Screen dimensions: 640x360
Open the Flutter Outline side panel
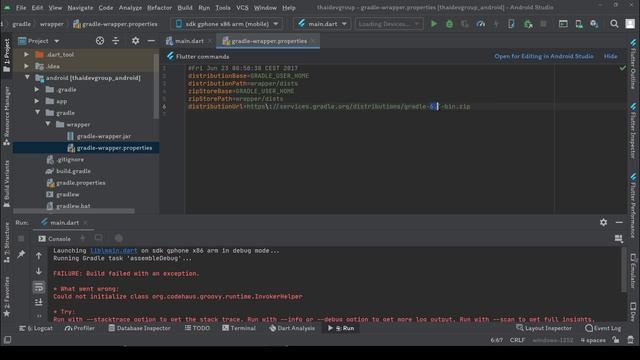633,64
